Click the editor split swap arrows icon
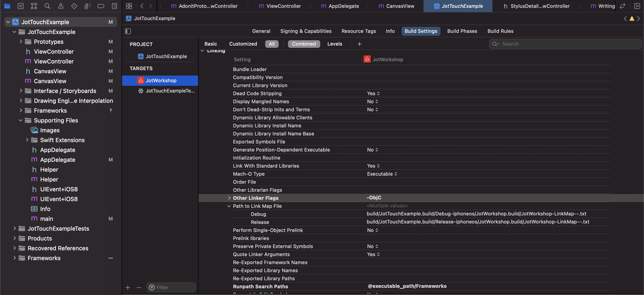Viewport: 644px width, 295px height. tap(623, 6)
